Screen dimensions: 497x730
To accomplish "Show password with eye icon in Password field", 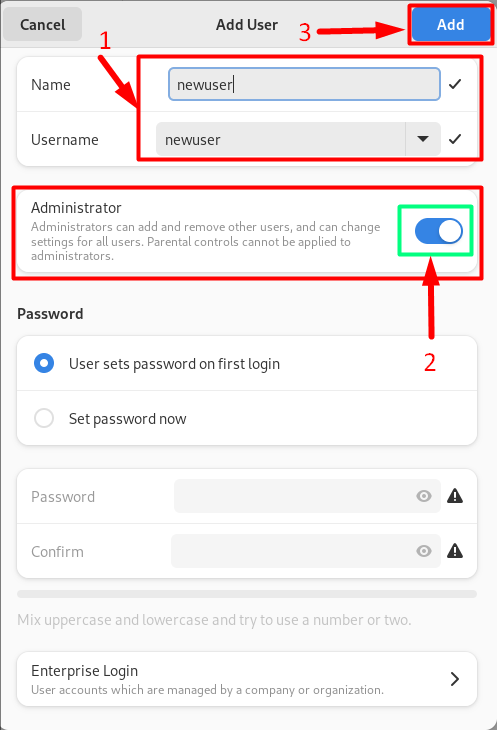I will (x=423, y=496).
